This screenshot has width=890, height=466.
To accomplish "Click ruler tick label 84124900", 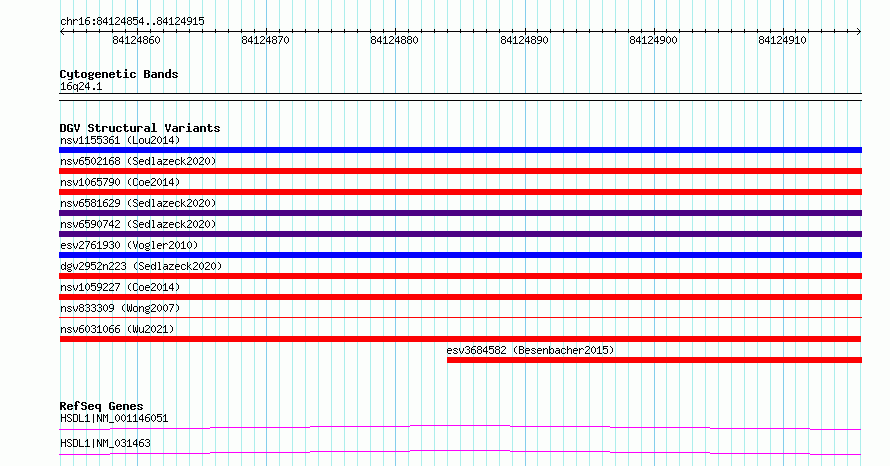I will tap(653, 40).
